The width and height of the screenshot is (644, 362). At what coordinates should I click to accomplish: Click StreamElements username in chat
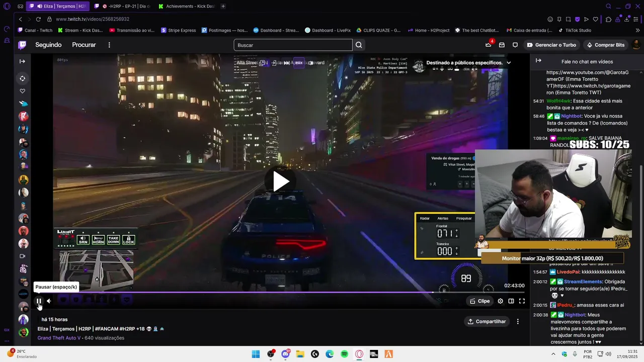[x=583, y=282]
